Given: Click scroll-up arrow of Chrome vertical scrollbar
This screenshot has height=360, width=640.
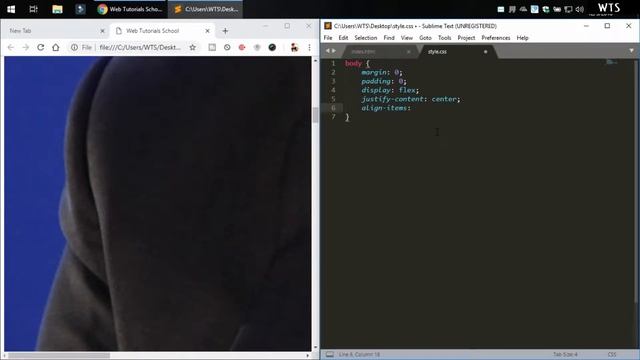Looking at the screenshot, I should pos(315,60).
